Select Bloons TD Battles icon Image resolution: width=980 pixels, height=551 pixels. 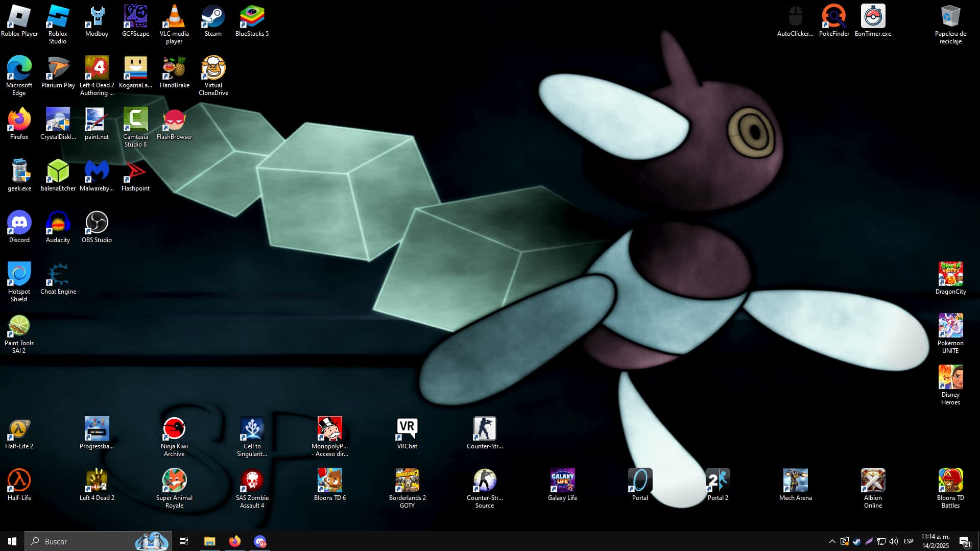[x=950, y=488]
